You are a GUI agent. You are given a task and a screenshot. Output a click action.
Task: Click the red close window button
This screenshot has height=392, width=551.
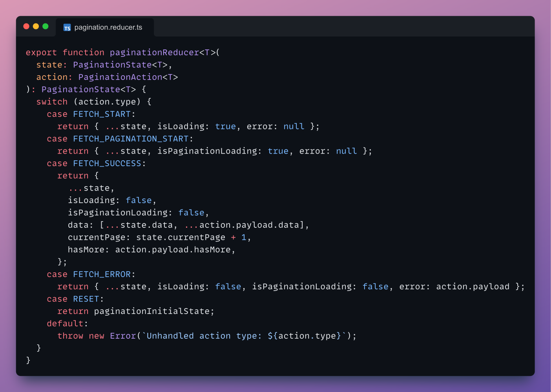pyautogui.click(x=26, y=26)
